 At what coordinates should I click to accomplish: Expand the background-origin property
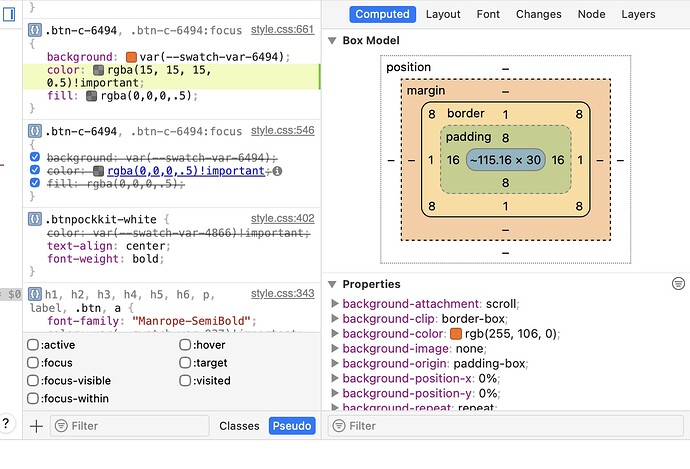tap(334, 363)
